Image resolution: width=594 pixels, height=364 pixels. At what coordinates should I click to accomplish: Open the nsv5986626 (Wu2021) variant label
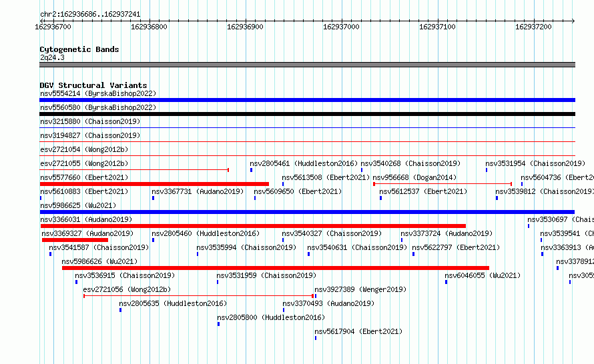tap(99, 261)
